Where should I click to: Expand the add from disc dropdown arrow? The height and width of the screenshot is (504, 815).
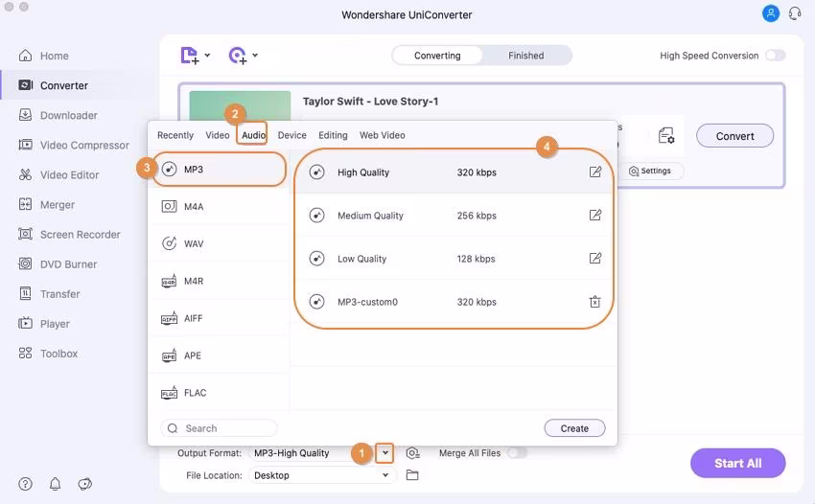[x=255, y=55]
